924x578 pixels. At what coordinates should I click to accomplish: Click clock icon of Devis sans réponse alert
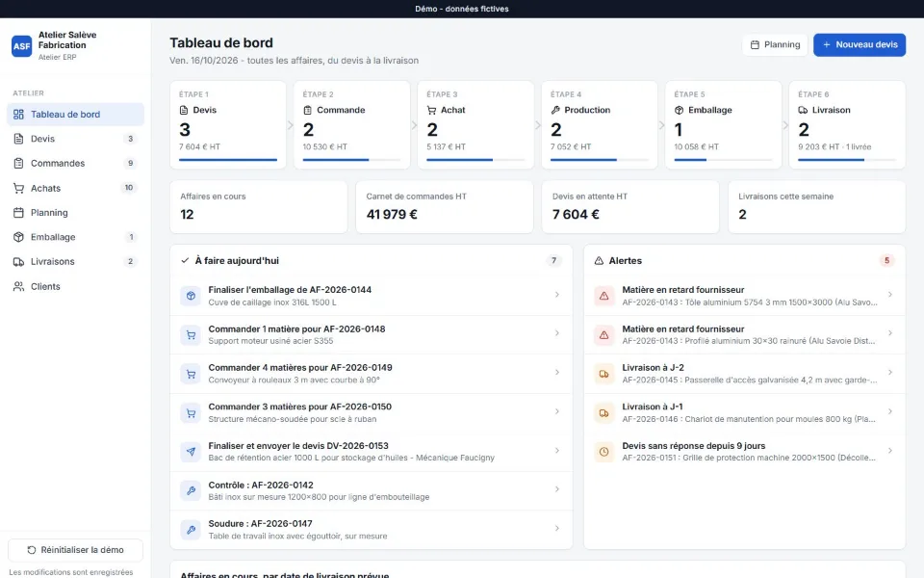point(604,452)
